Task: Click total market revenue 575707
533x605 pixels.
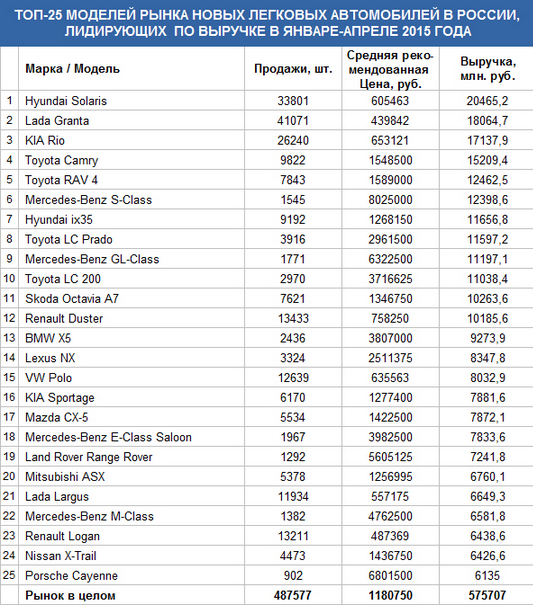Action: click(487, 595)
